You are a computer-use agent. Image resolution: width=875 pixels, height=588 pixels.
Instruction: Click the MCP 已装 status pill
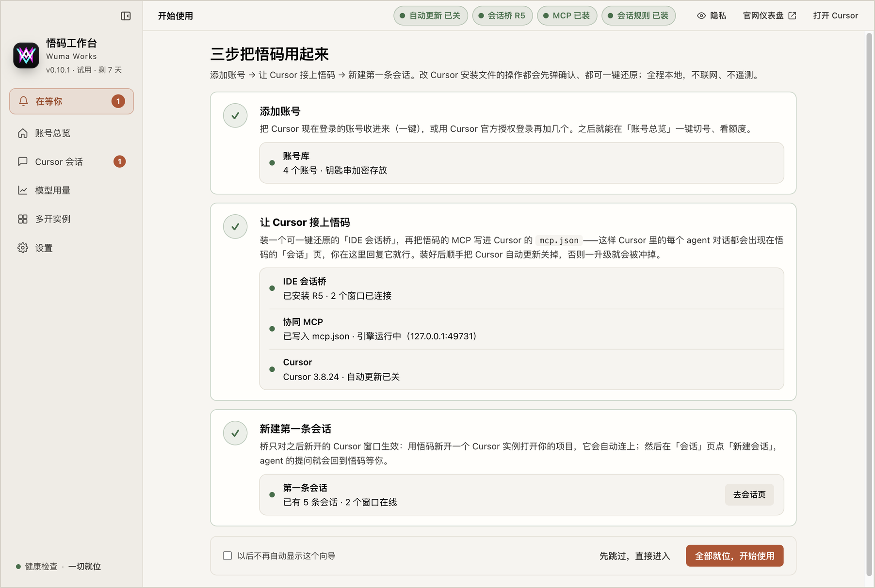pos(567,16)
